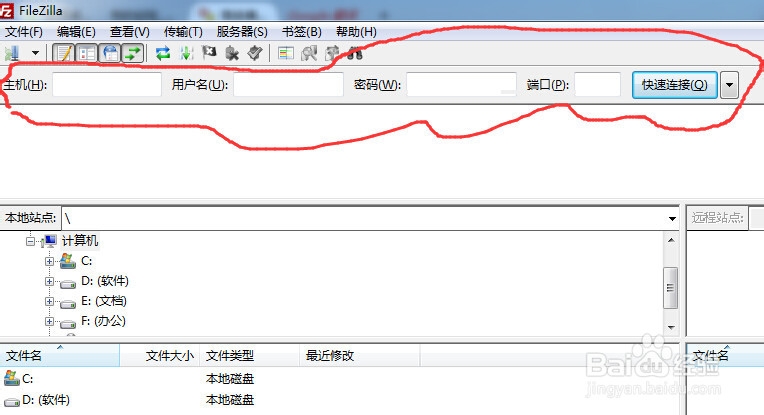Toggle processing of the transfer queue
The height and width of the screenshot is (415, 764).
[x=186, y=53]
